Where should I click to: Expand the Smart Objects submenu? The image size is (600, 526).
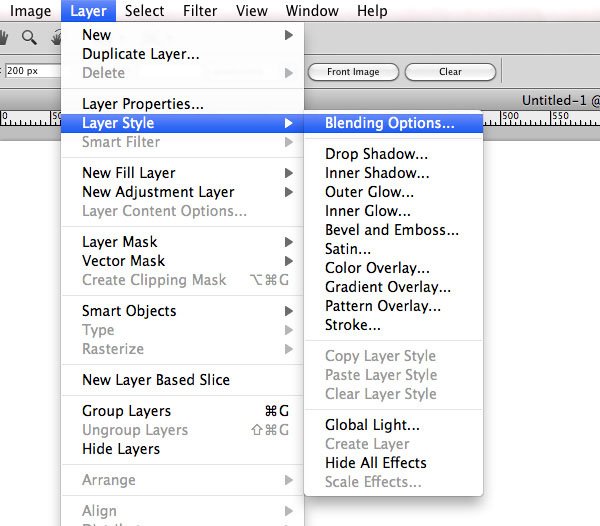click(289, 311)
